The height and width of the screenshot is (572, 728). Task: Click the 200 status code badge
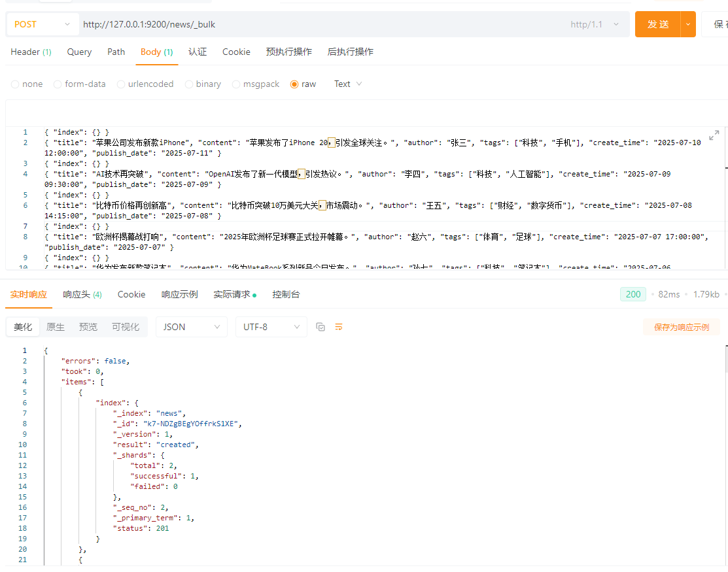pos(633,295)
